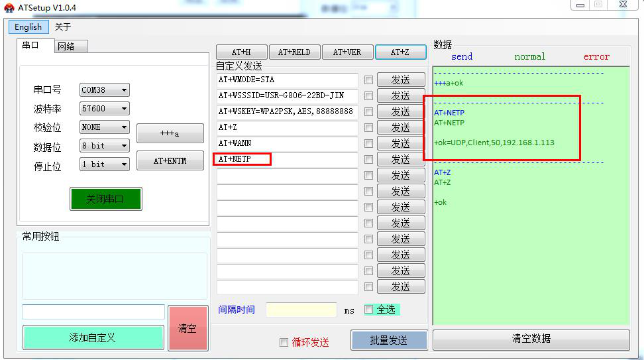Minimize the ATSetup window
This screenshot has width=644, height=360.
(x=580, y=5)
